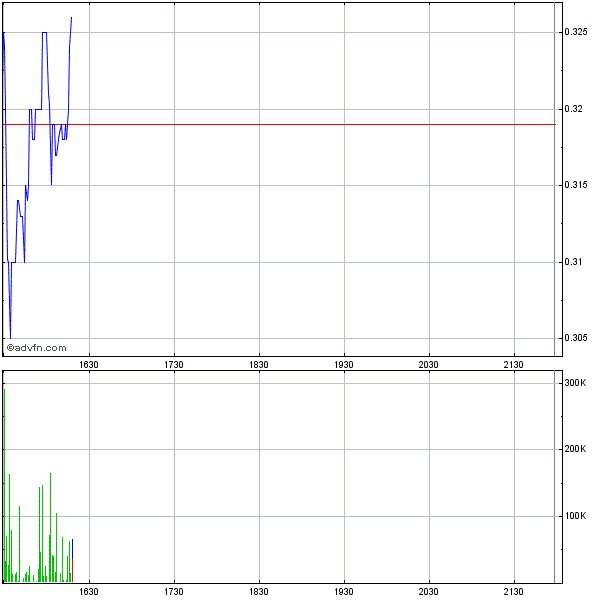The image size is (600, 600).
Task: Click the blue price line's latest peak
Action: tap(71, 18)
